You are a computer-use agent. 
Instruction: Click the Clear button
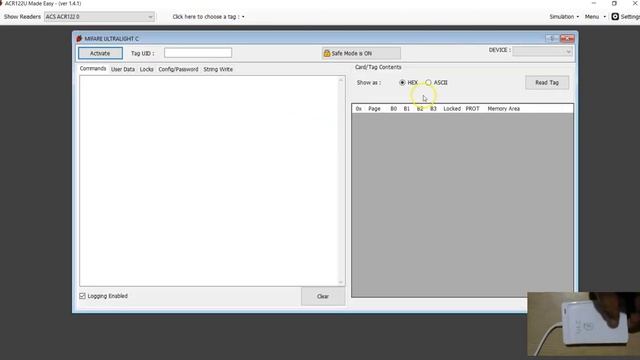323,296
